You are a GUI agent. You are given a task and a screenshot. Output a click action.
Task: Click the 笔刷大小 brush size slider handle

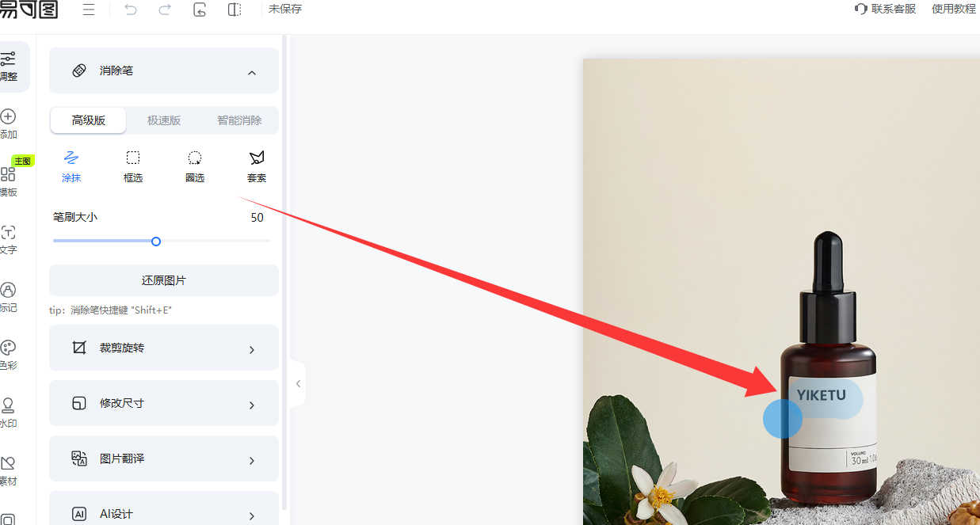point(156,241)
